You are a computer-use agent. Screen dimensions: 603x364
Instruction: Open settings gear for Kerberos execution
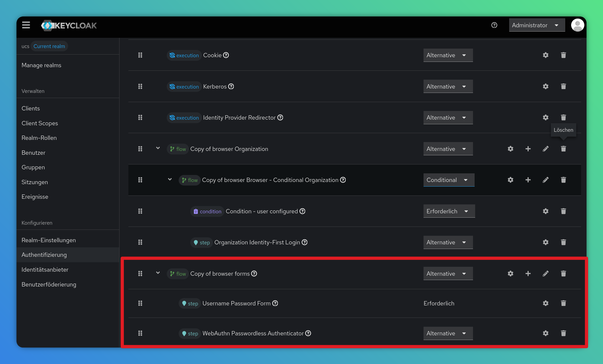click(x=545, y=86)
